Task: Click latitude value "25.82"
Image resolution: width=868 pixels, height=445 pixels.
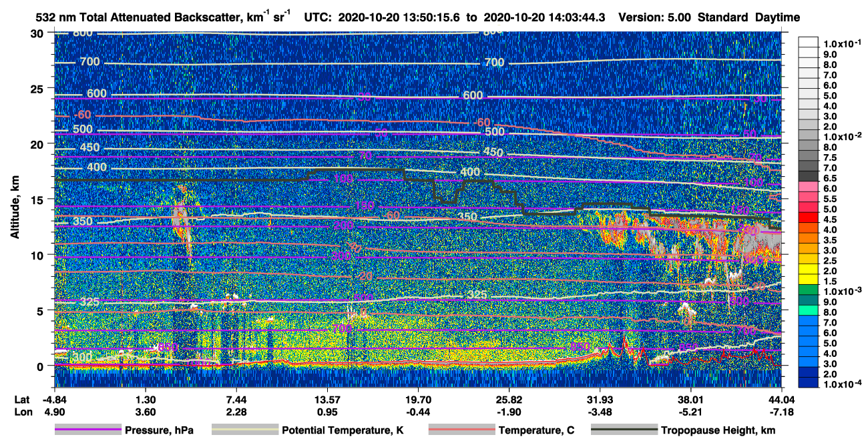Action: click(x=509, y=399)
